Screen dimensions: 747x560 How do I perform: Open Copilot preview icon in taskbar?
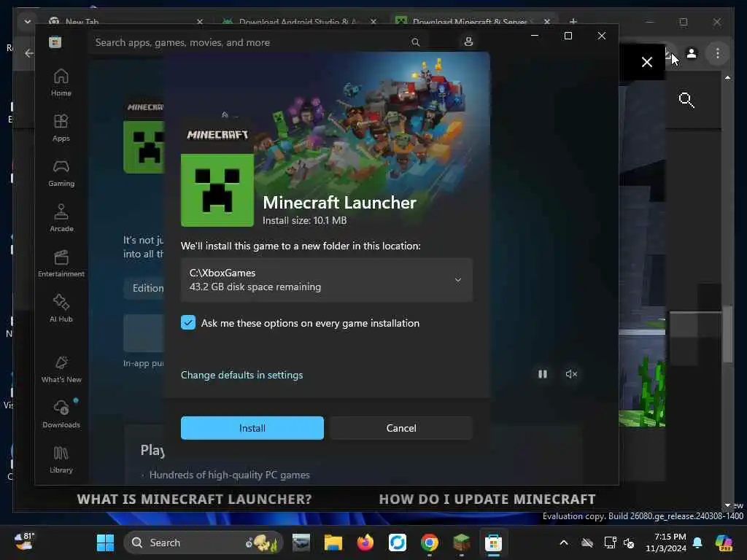(x=724, y=542)
